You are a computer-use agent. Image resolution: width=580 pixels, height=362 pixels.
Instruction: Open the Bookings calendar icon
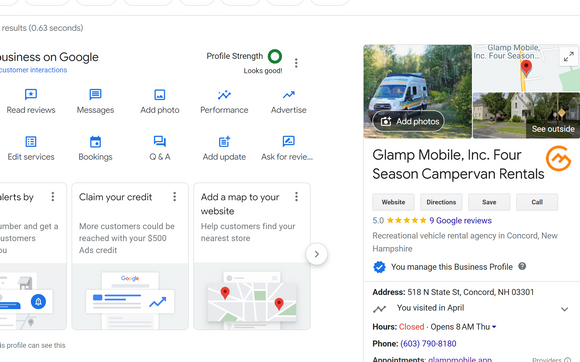(95, 142)
